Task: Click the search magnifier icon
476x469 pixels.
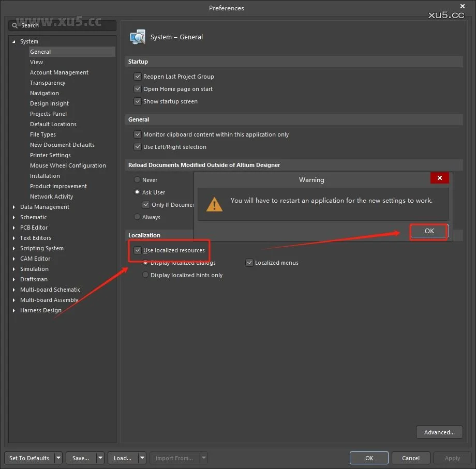Action: [x=15, y=25]
